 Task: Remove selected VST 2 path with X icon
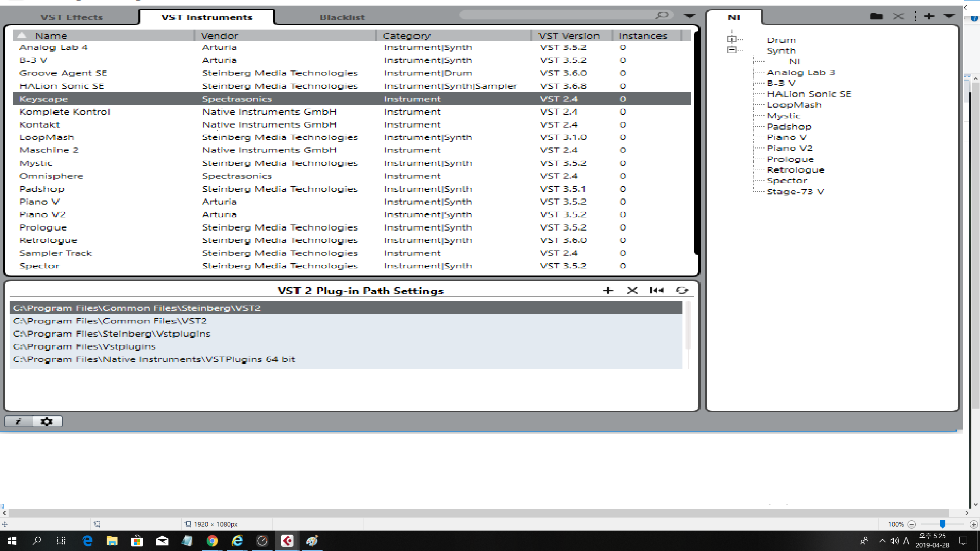(632, 290)
